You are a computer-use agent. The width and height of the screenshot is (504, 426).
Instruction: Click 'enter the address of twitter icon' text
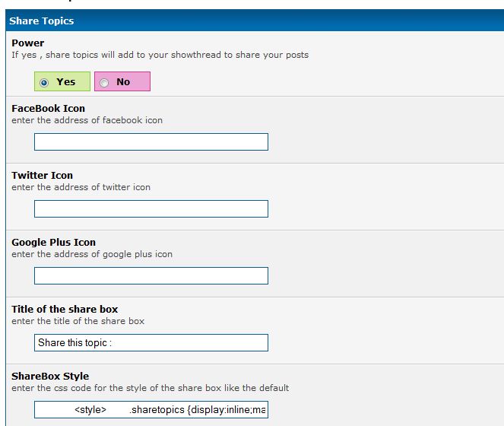tap(81, 187)
